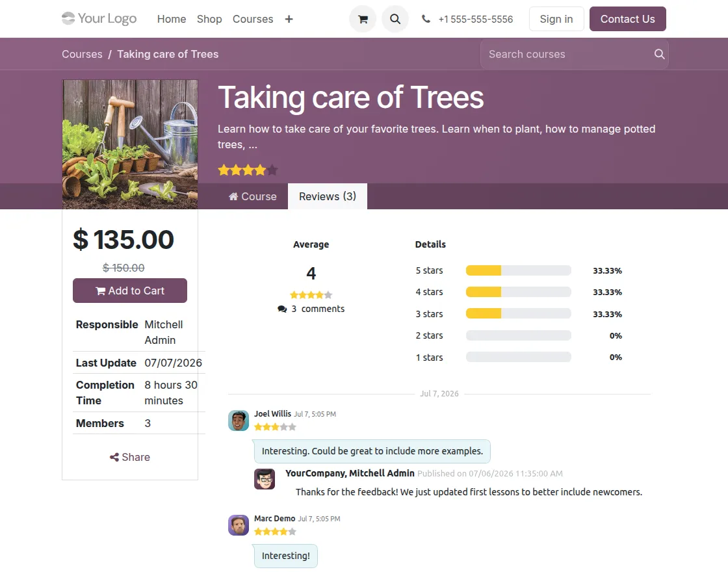
Task: Click the Share link
Action: 130,458
